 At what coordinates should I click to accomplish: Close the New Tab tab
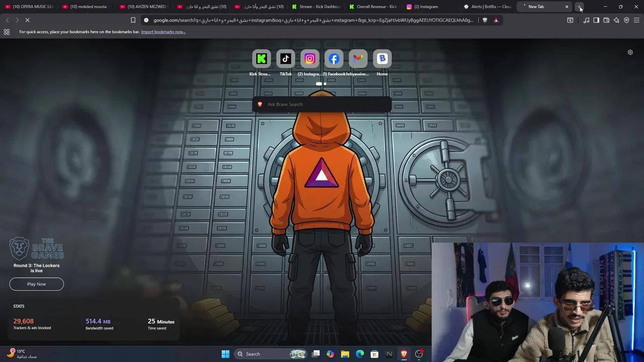pos(567,7)
